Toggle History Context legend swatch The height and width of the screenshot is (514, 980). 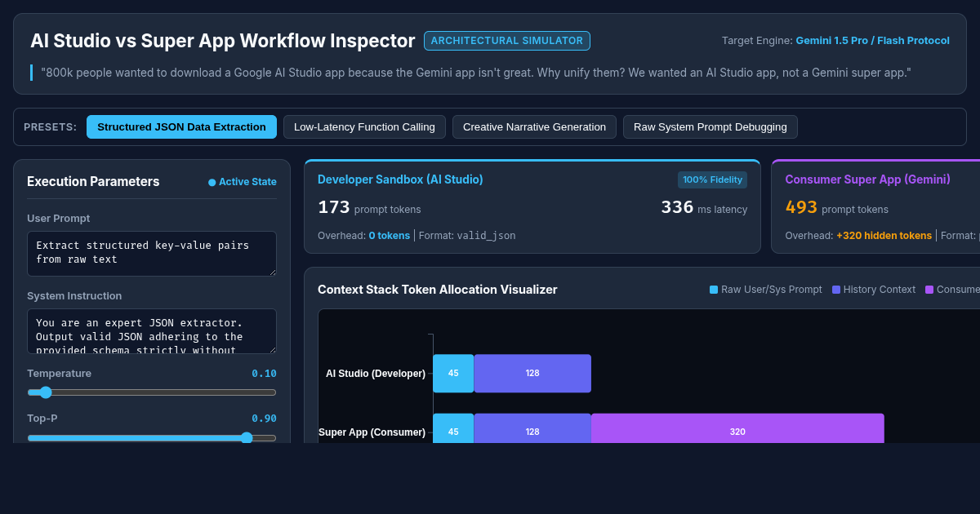836,290
